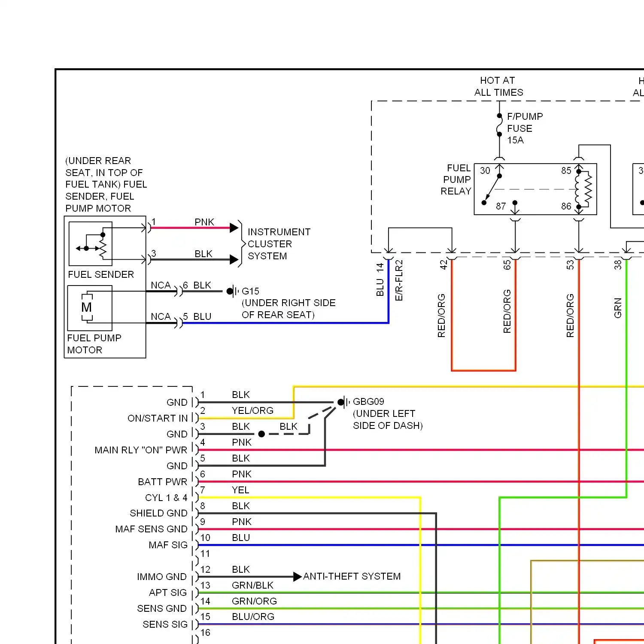Select '(UNDER LEFT SIDE OF DASH)' note
The height and width of the screenshot is (644, 644).
tap(388, 419)
